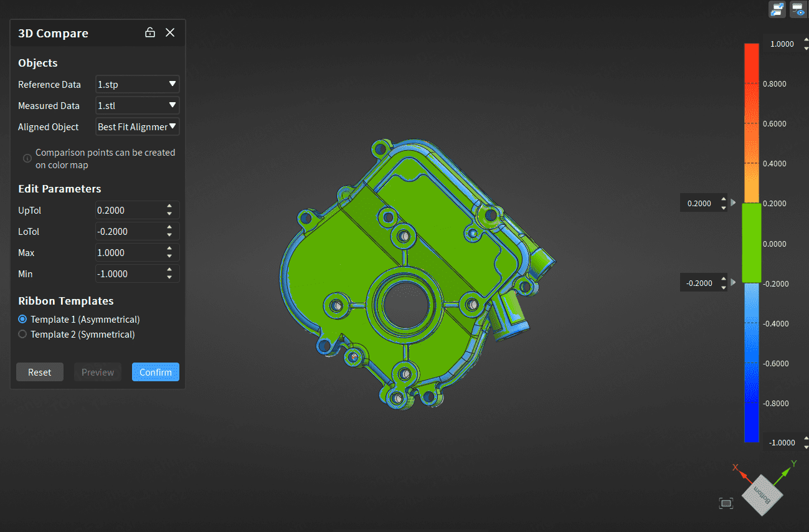Increase UpTol with its up arrow
Screen dimensions: 809x532
point(169,206)
